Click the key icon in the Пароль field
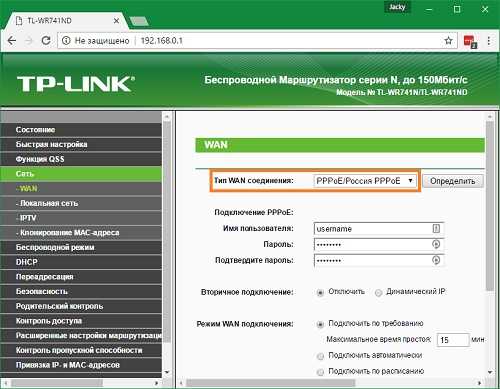 tap(436, 244)
